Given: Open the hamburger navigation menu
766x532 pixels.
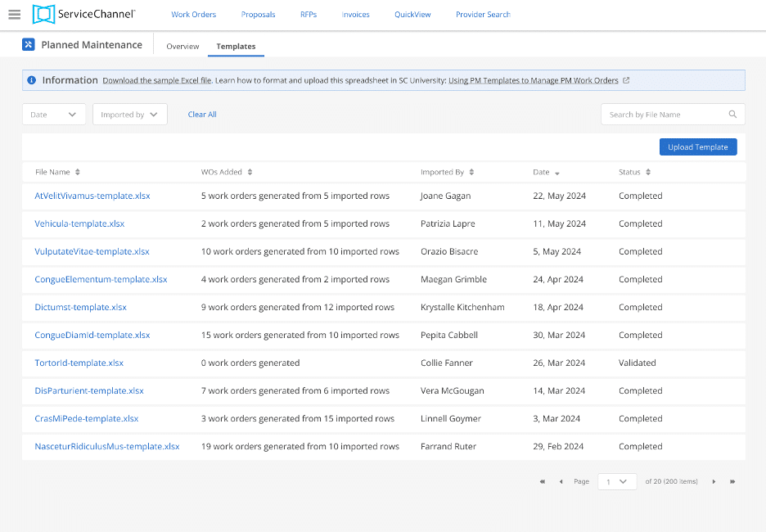Looking at the screenshot, I should [14, 15].
